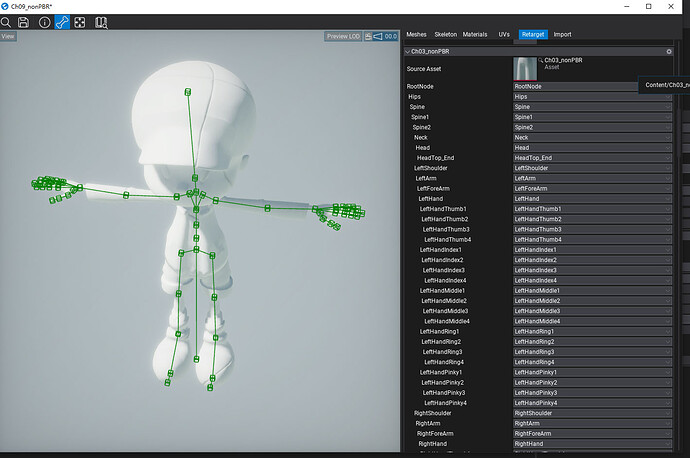Open the Import tab
Image resolution: width=690 pixels, height=458 pixels.
click(x=563, y=34)
